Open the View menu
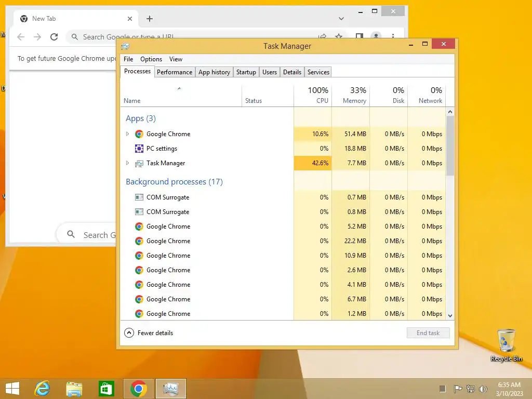Screen dimensions: 532x399 coord(176,59)
